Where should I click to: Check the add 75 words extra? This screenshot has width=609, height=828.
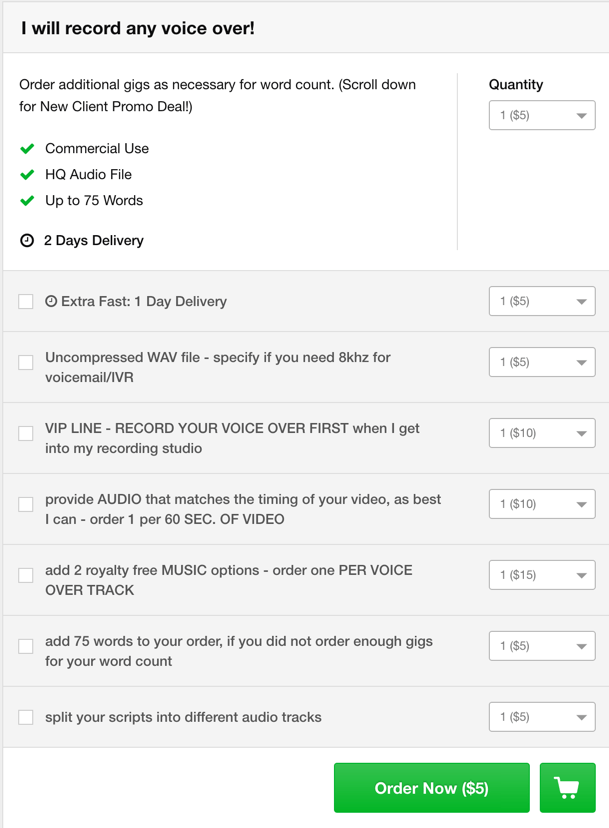26,646
